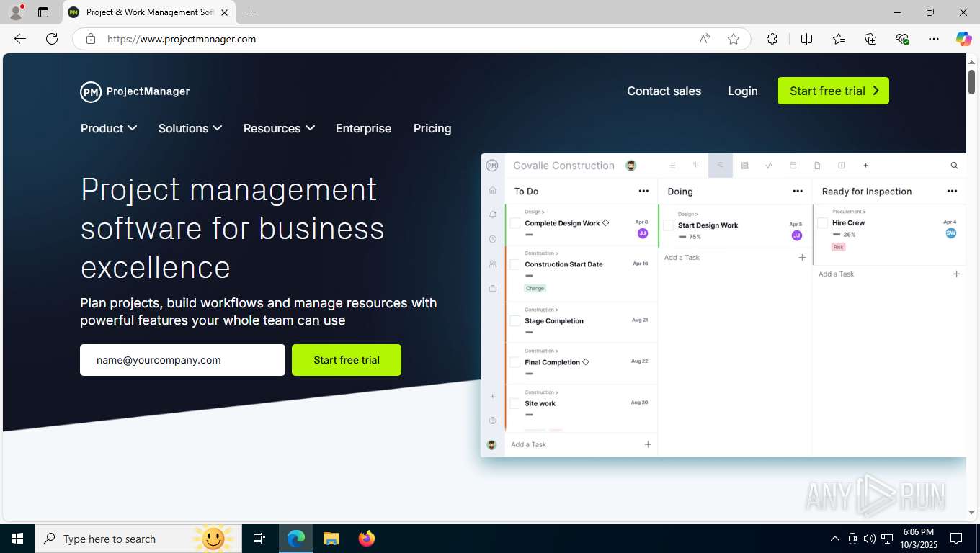Launch Firefox from the taskbar

click(367, 539)
